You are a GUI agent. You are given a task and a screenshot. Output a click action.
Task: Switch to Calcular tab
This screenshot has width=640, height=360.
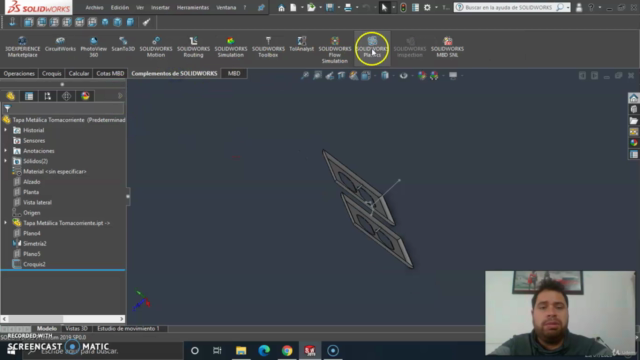(79, 73)
